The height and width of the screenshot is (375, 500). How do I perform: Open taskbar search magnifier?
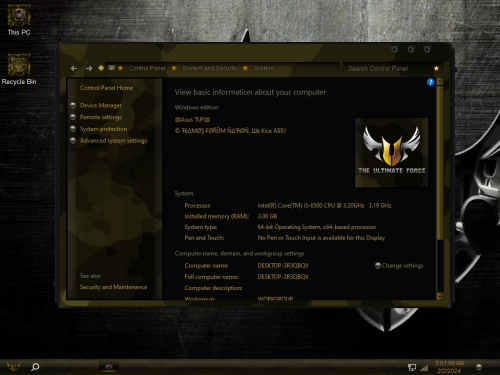[35, 367]
